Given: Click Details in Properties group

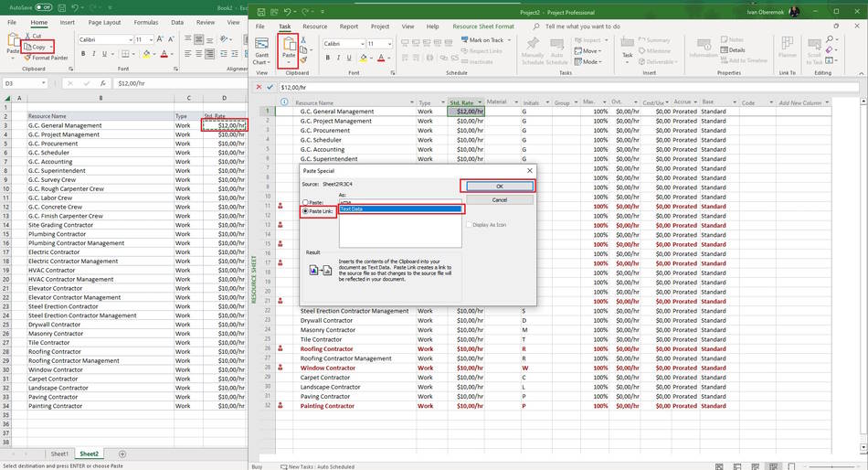Looking at the screenshot, I should pyautogui.click(x=733, y=50).
